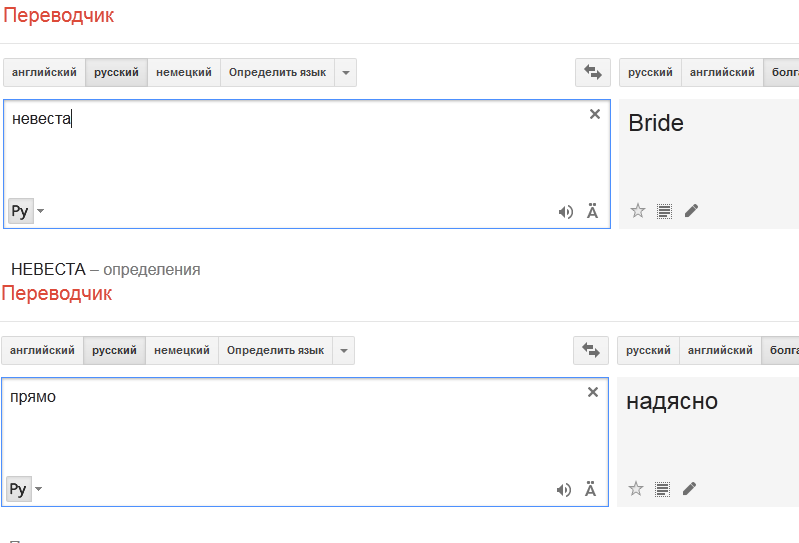
Task: Toggle Ру keyboard in top input box
Action: (21, 211)
